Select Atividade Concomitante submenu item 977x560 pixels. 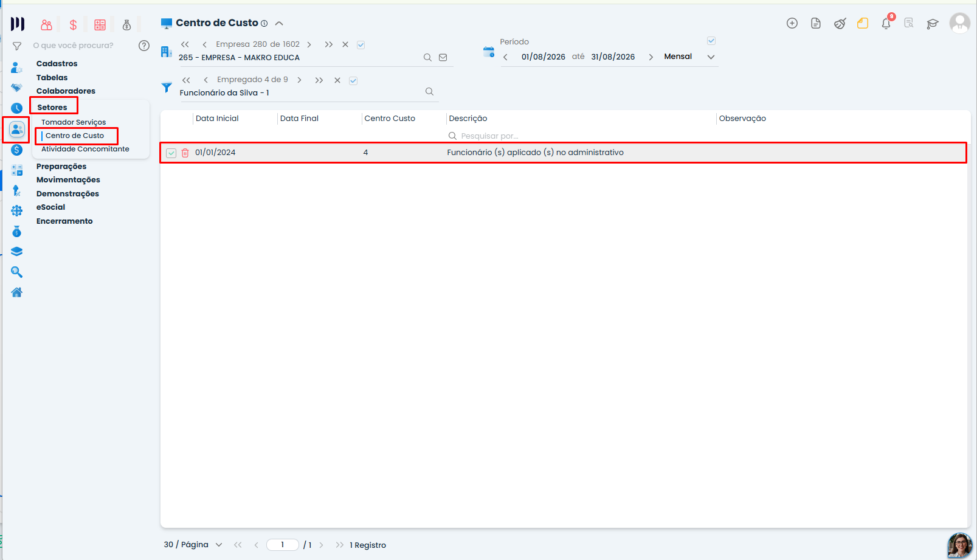(x=85, y=149)
